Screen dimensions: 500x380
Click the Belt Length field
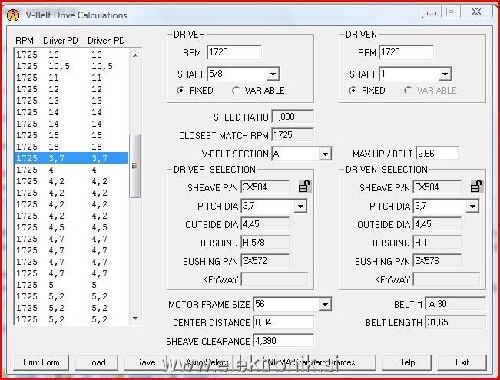coord(455,322)
